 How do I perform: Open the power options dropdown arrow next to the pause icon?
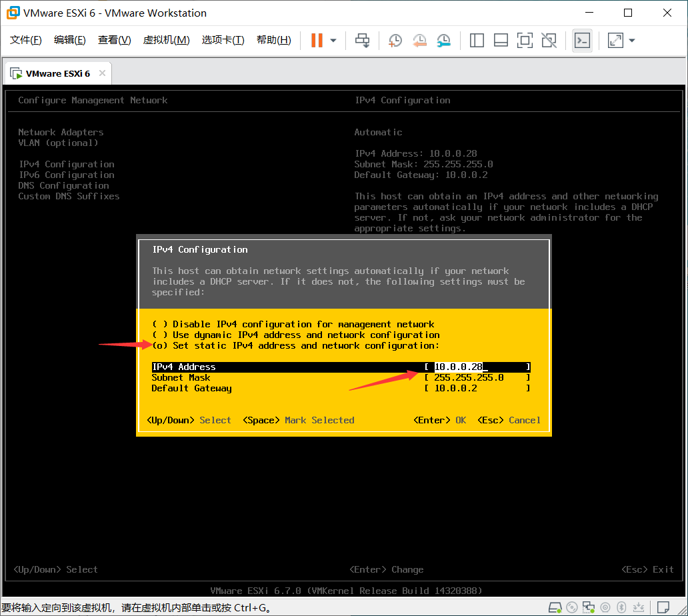(x=333, y=41)
